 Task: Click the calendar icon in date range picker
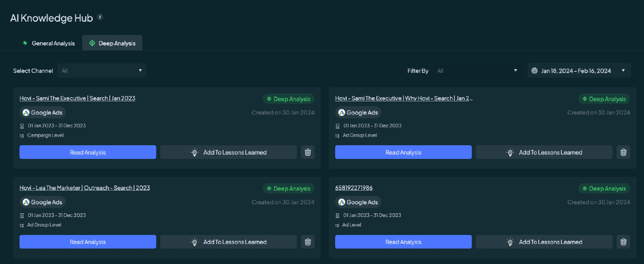(x=534, y=71)
